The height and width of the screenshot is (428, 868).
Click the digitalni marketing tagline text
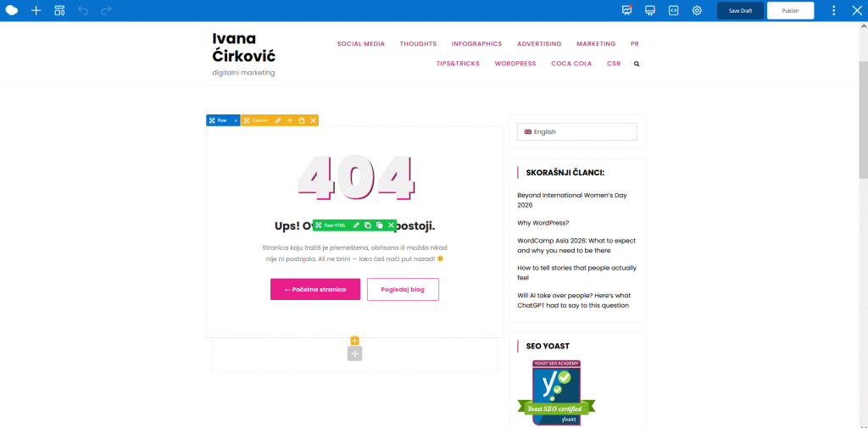243,73
